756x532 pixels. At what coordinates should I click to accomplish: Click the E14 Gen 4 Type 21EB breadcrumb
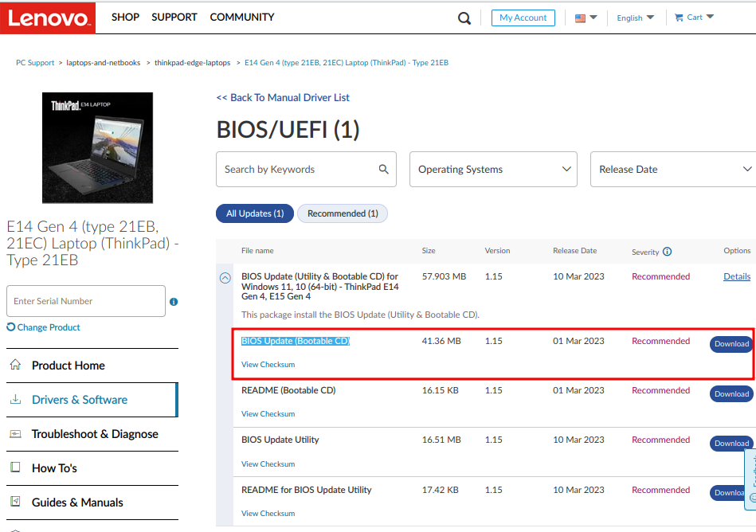347,63
